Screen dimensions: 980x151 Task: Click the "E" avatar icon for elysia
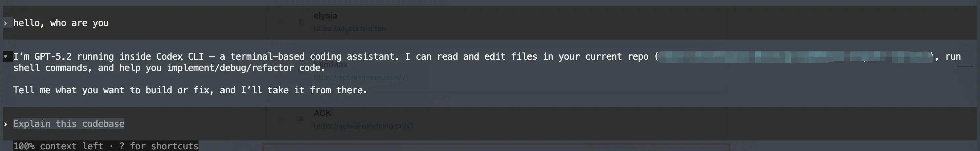coord(300,22)
